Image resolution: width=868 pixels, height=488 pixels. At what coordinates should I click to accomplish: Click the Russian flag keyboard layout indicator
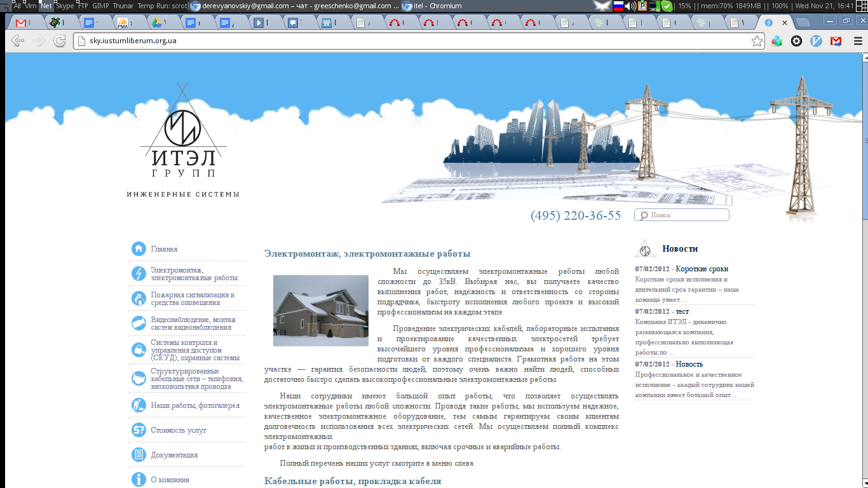pyautogui.click(x=618, y=6)
